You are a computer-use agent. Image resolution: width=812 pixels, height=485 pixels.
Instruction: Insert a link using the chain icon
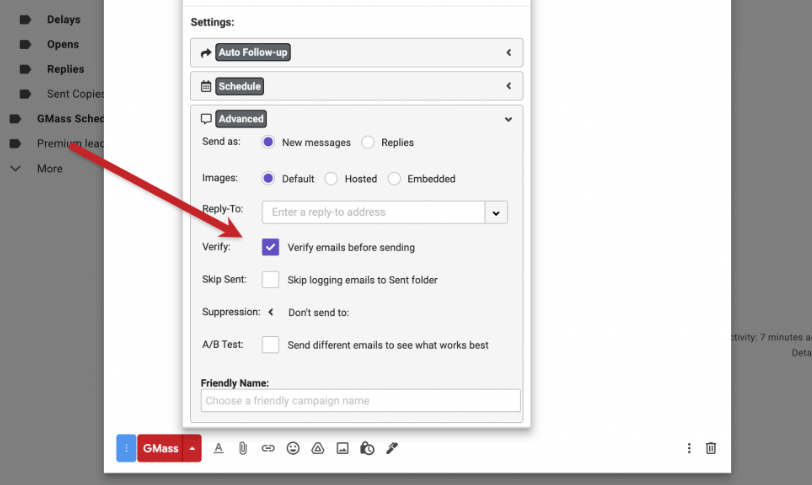(x=268, y=448)
